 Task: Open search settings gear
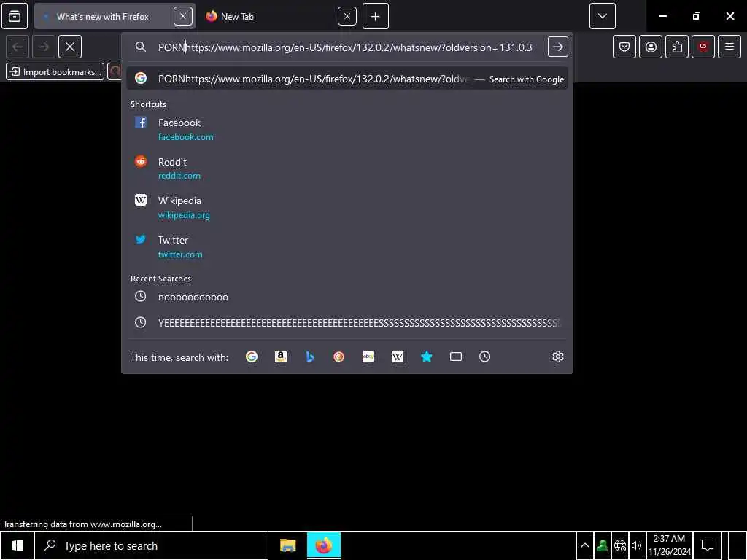pyautogui.click(x=558, y=357)
